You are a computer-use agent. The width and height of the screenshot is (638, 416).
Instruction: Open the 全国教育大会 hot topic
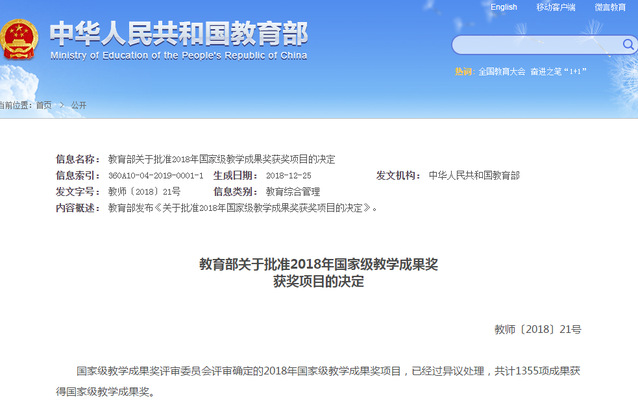(x=502, y=72)
